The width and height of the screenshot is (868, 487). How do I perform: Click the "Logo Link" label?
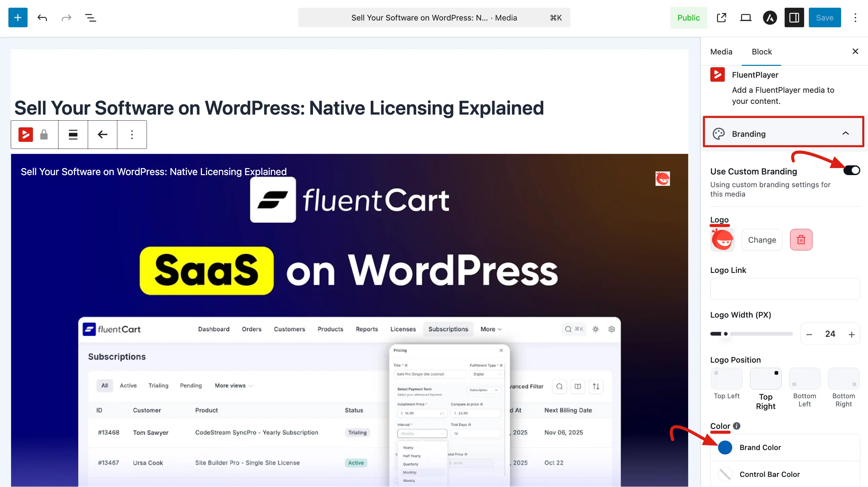click(728, 271)
